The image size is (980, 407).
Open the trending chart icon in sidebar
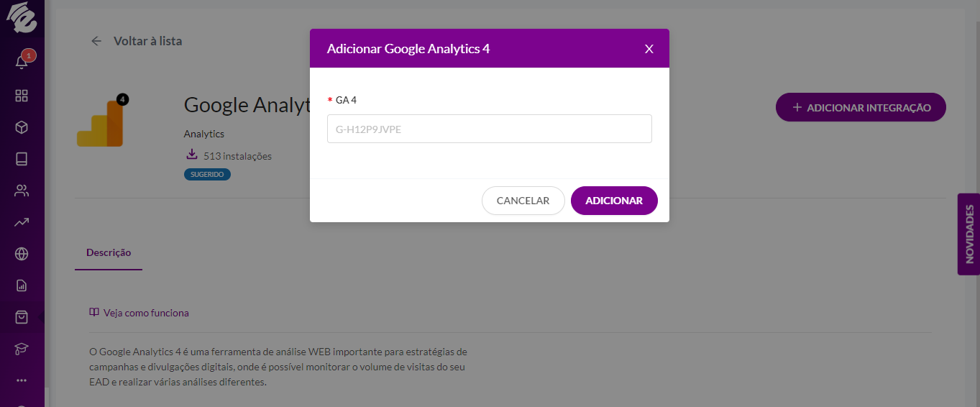click(x=22, y=222)
